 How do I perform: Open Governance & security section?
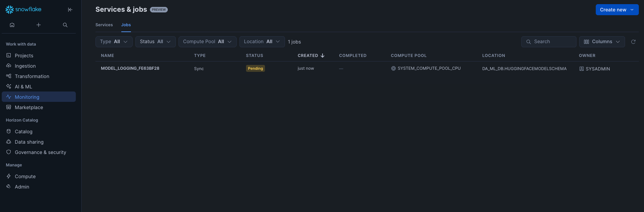pyautogui.click(x=40, y=152)
